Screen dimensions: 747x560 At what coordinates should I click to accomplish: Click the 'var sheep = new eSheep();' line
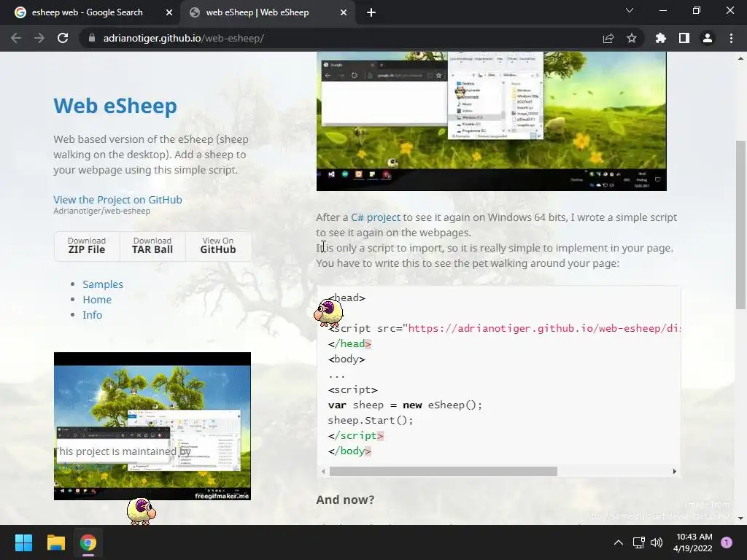[405, 405]
